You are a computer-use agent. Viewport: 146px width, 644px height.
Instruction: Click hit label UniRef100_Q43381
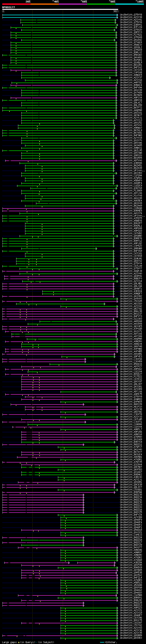131,387
